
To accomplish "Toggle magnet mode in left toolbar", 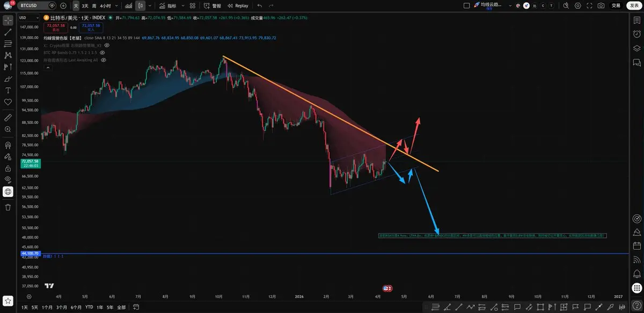I will click(8, 145).
